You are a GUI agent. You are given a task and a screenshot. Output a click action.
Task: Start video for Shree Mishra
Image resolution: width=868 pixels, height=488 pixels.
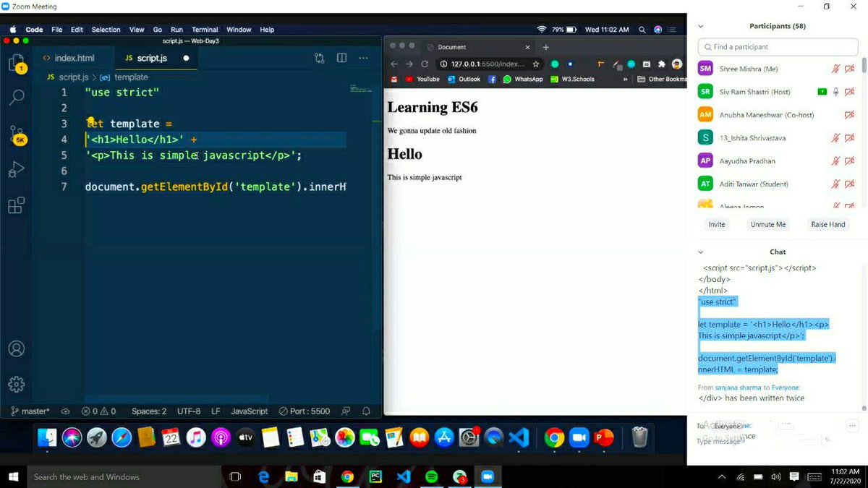click(851, 68)
